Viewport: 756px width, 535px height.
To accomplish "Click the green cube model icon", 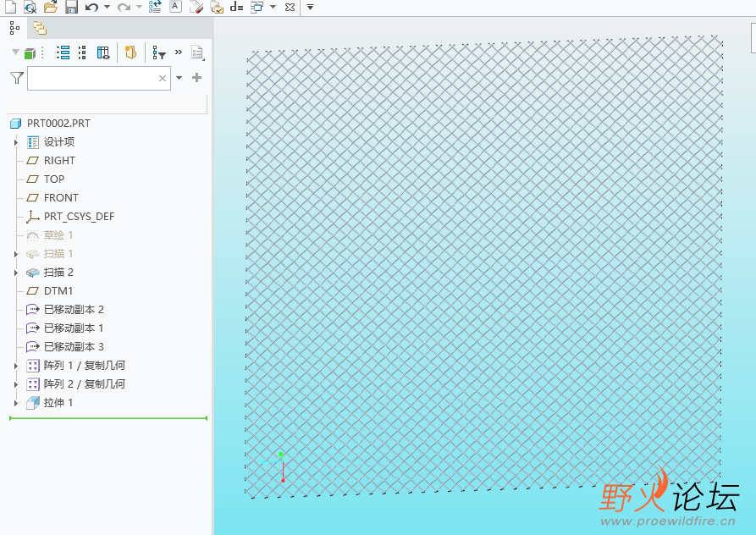I will [30, 53].
